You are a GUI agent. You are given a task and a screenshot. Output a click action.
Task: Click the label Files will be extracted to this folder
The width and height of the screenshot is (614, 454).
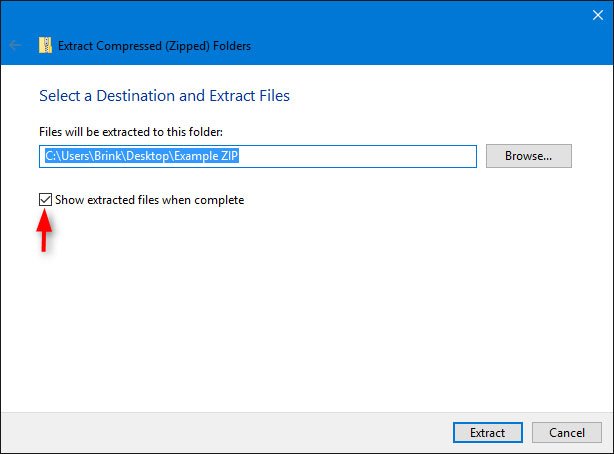[x=131, y=132]
